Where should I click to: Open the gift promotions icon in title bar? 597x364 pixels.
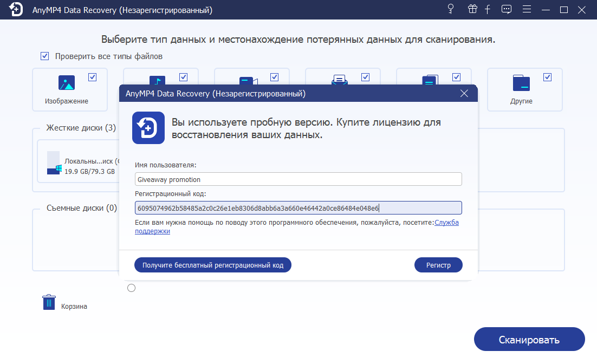472,9
